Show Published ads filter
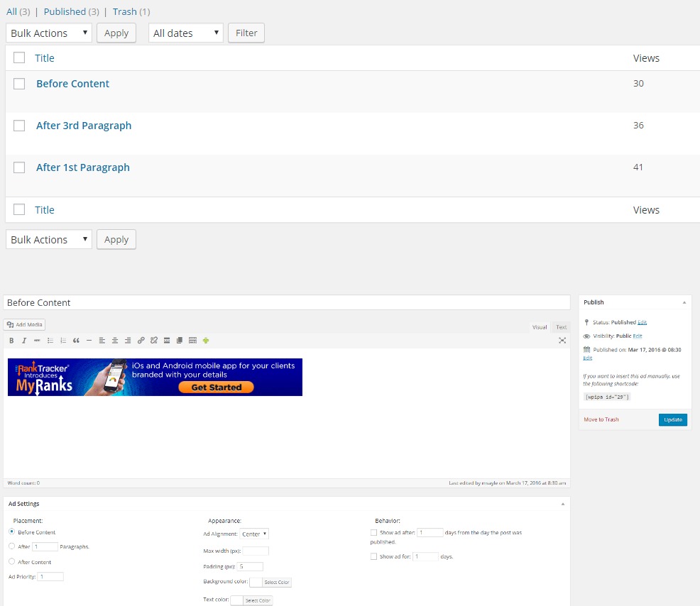Image resolution: width=700 pixels, height=606 pixels. 65,11
